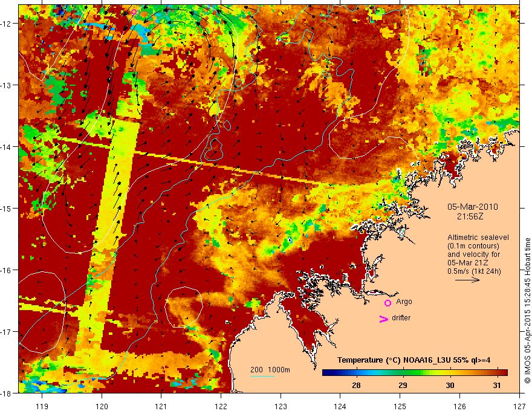The height and width of the screenshot is (411, 532).
Task: Click the "-17" latitude axis label
Action: tap(6, 331)
